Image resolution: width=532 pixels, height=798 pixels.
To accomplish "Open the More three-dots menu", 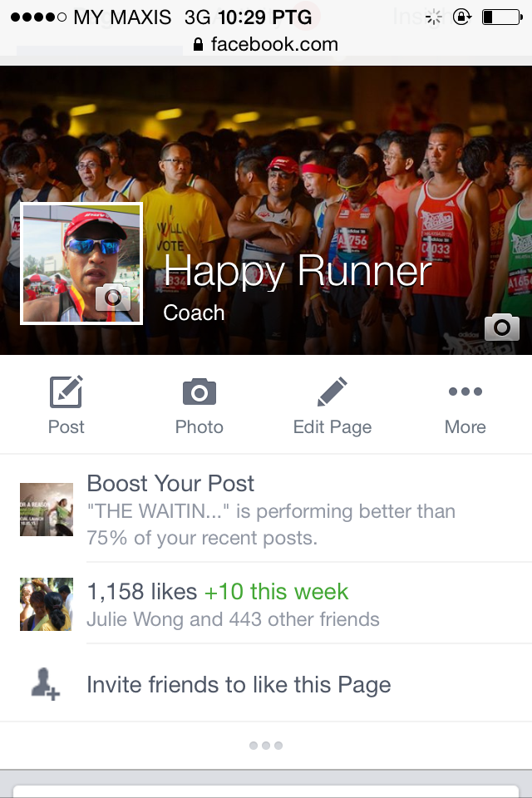I will click(x=465, y=392).
